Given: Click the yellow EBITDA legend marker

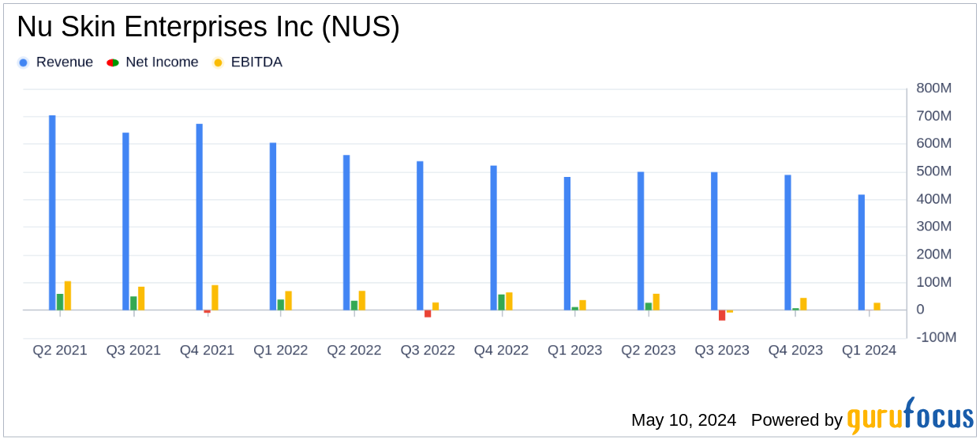Looking at the screenshot, I should click(x=218, y=62).
